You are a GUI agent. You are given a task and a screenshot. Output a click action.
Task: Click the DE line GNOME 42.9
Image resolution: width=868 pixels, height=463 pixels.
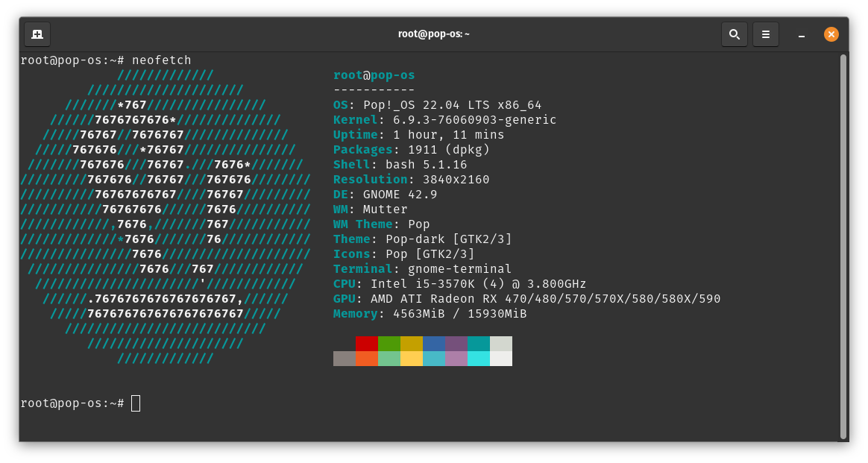point(386,195)
